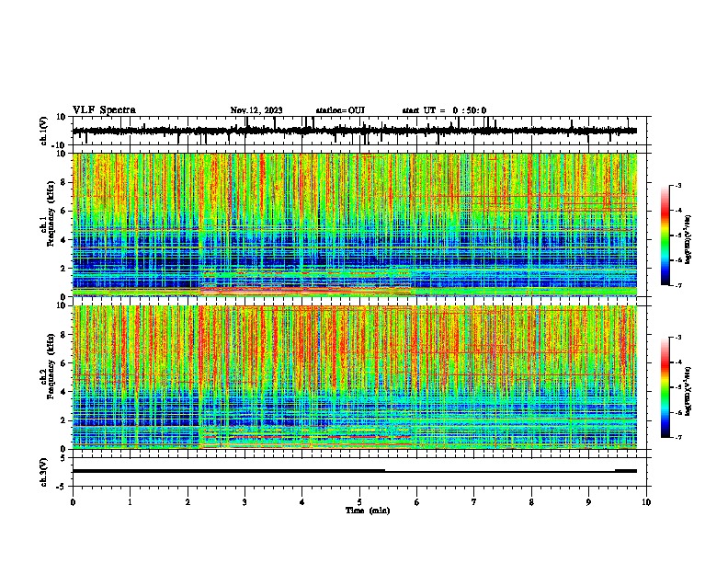Click the "ch.3(V)" axis label
The width and height of the screenshot is (728, 563).
[44, 472]
